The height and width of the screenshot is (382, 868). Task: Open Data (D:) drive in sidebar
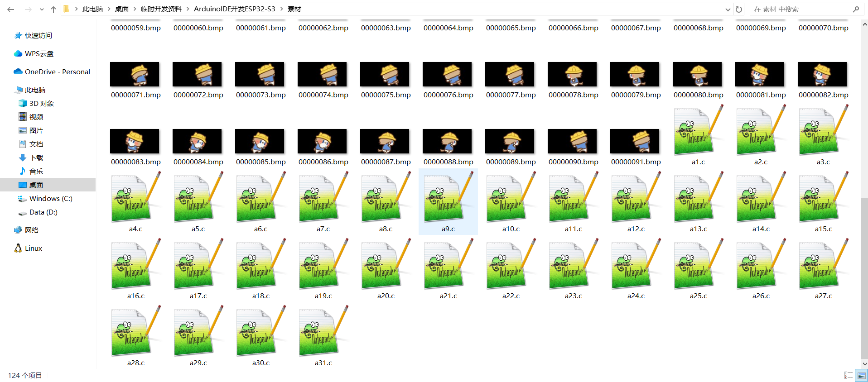pos(43,212)
